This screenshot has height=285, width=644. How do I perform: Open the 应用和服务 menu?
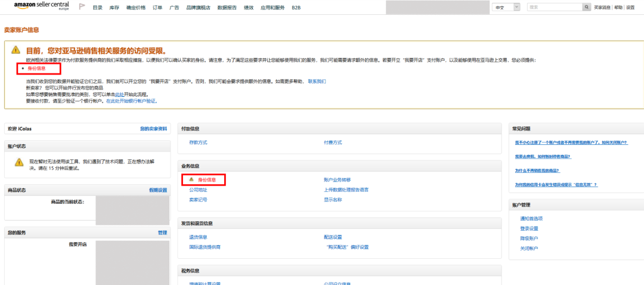tap(273, 8)
